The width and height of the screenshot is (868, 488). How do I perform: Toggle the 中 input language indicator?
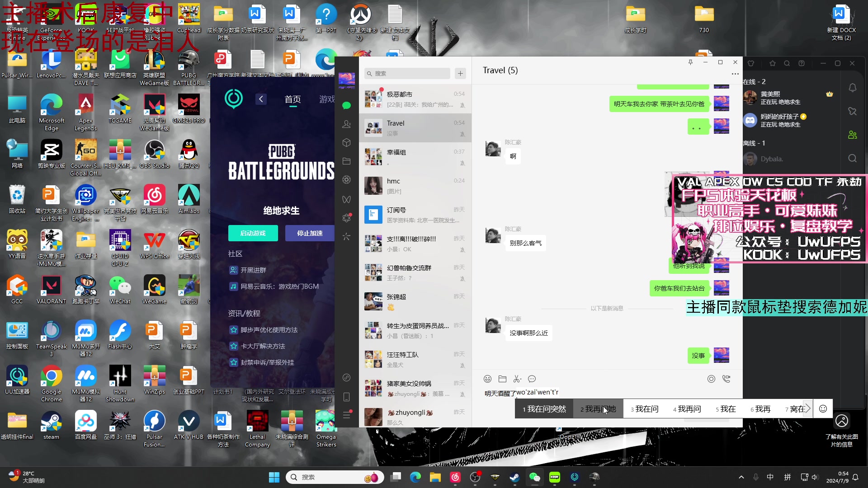click(x=770, y=477)
